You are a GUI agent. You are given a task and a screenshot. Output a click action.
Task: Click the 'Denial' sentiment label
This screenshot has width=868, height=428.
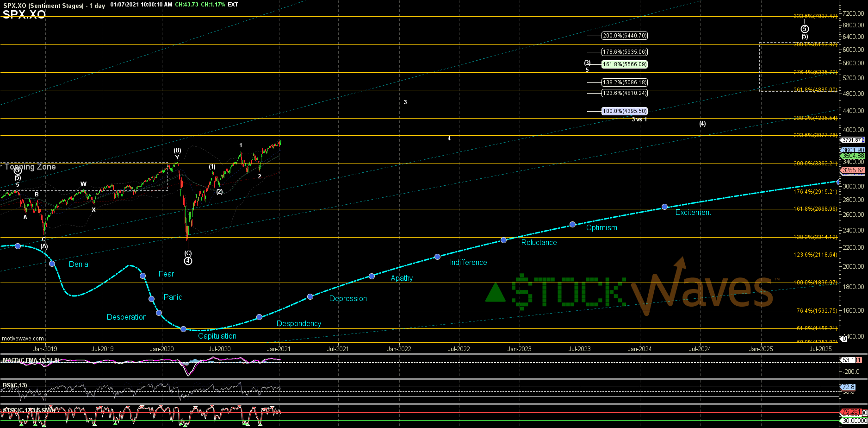[x=79, y=264]
